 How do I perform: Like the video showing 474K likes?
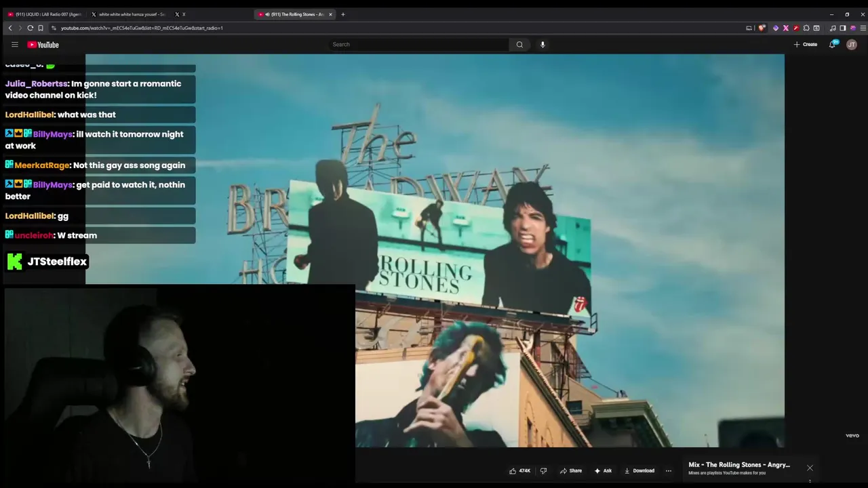(519, 470)
